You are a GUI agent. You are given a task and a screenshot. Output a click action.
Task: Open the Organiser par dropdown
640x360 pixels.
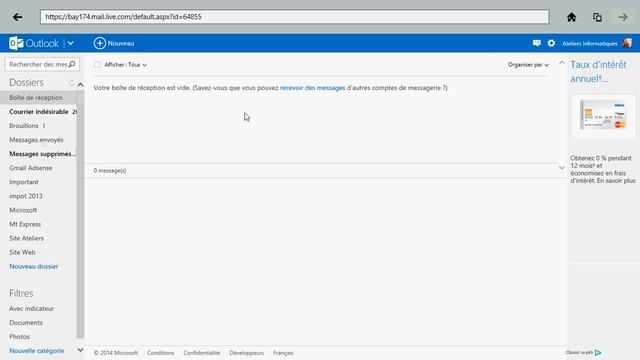click(528, 65)
